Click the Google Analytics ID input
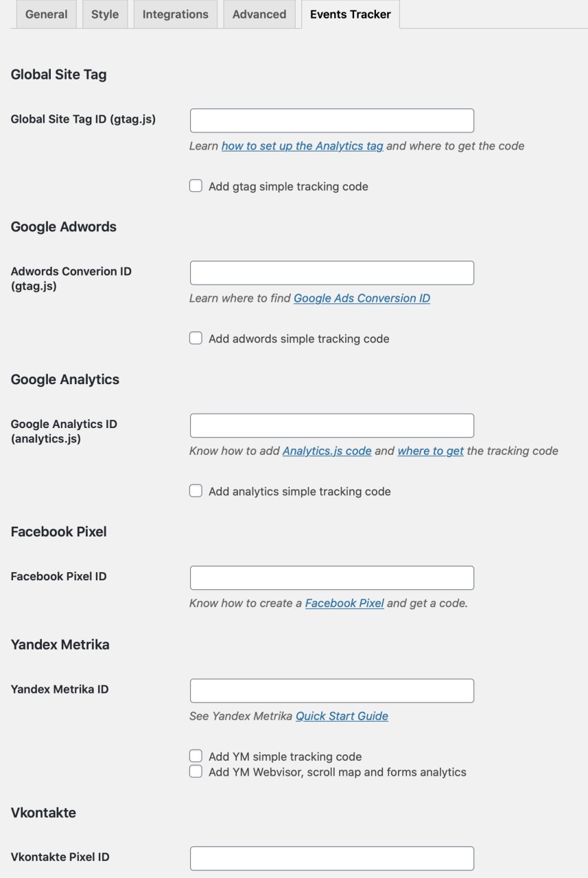Viewport: 588px width, 878px height. [332, 425]
